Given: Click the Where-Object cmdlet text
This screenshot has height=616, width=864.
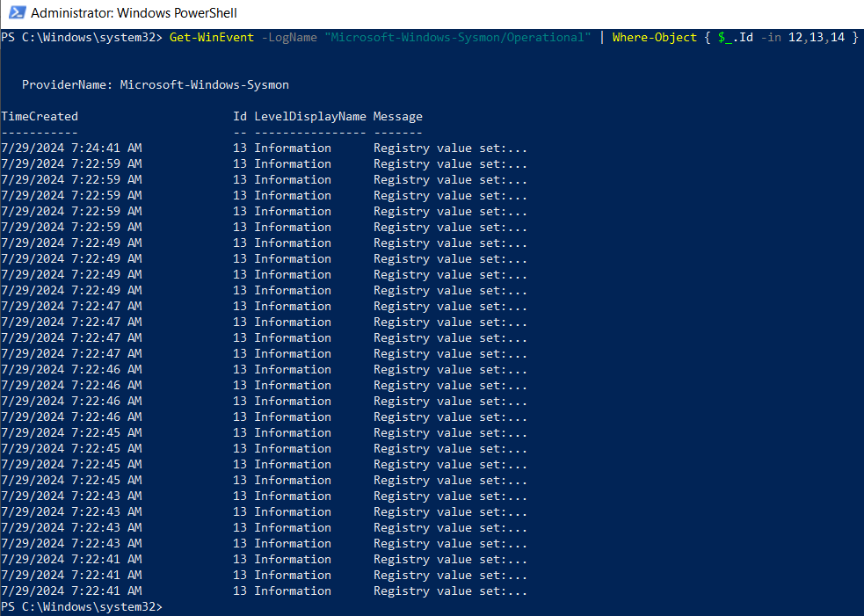Looking at the screenshot, I should tap(655, 38).
